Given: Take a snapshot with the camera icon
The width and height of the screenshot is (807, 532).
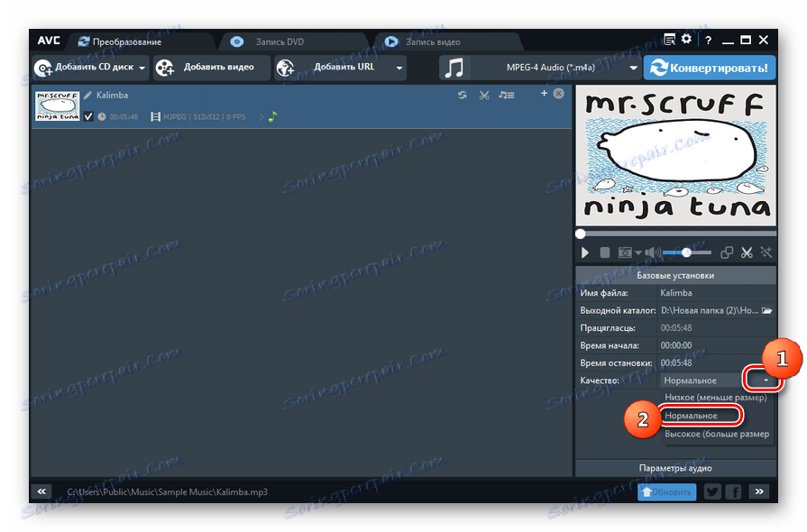Looking at the screenshot, I should pyautogui.click(x=625, y=252).
